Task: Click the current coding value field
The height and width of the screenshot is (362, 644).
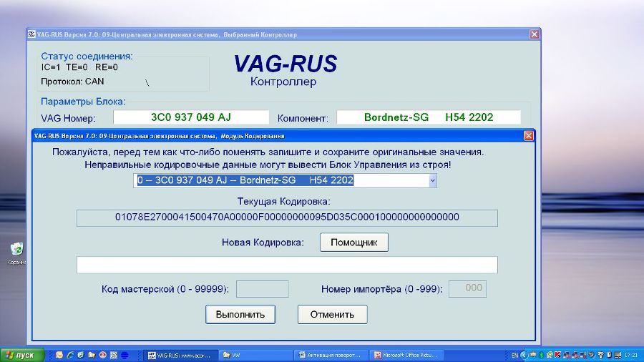Action: pyautogui.click(x=287, y=217)
